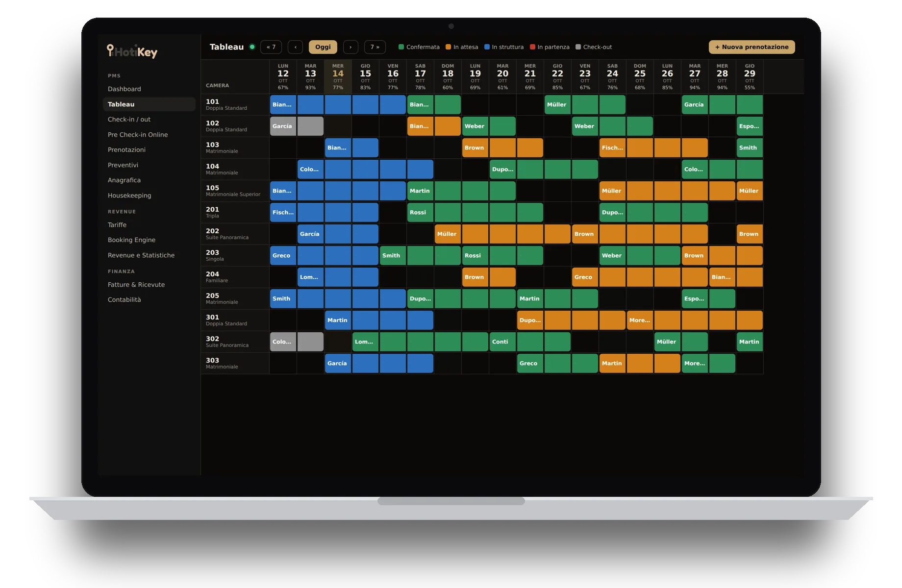902x588 pixels.
Task: Open Rossi booking in room 201
Action: [475, 212]
